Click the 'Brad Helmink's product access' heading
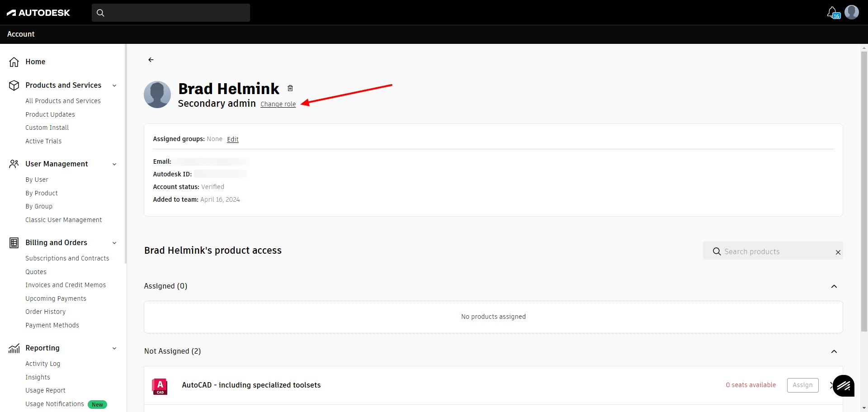 tap(213, 251)
